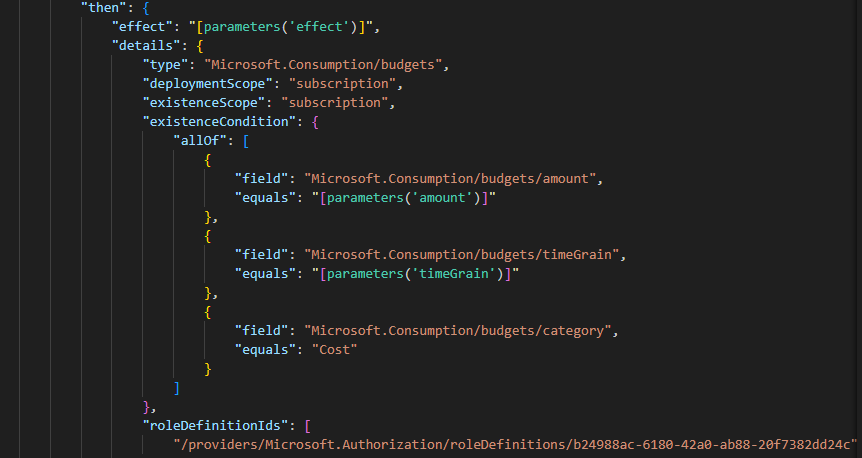Click the "Microsoft.Consumption/budgets/amount" field value
Image resolution: width=862 pixels, height=458 pixels.
pyautogui.click(x=450, y=179)
